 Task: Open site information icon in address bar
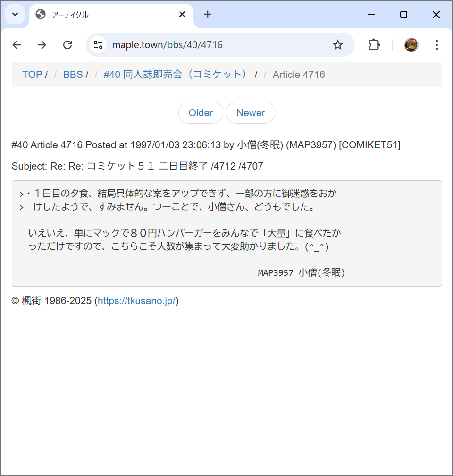(98, 45)
